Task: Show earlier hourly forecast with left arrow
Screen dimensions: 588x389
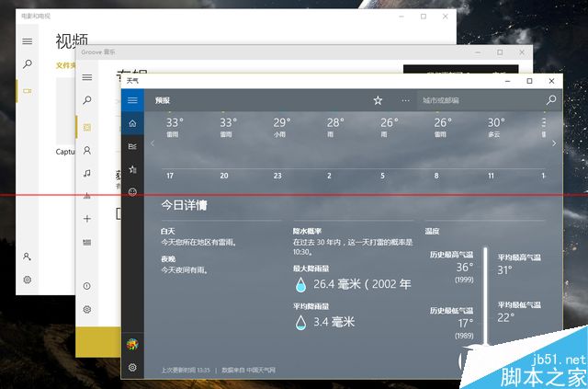Action: coord(153,143)
